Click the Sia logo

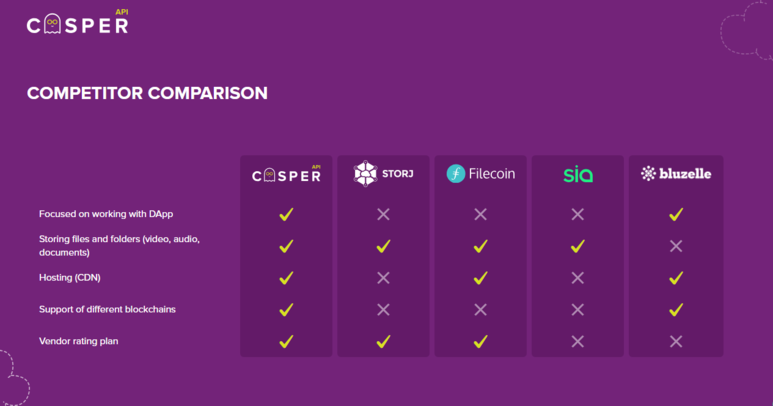(577, 175)
